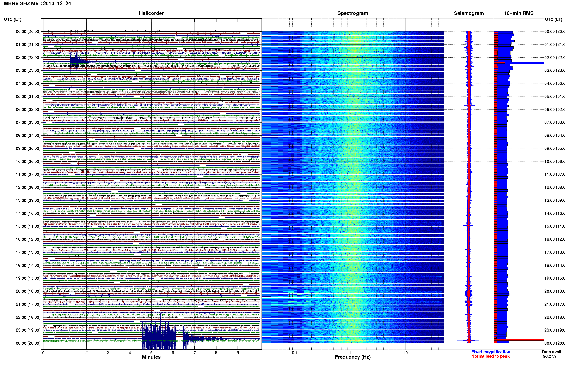Click the left 13:00 (09:00) time label
The image size is (588, 368).
(28, 200)
